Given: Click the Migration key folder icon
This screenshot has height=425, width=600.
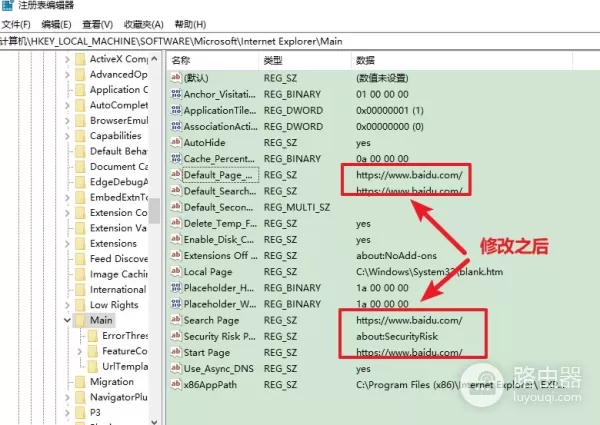Looking at the screenshot, I should (79, 382).
